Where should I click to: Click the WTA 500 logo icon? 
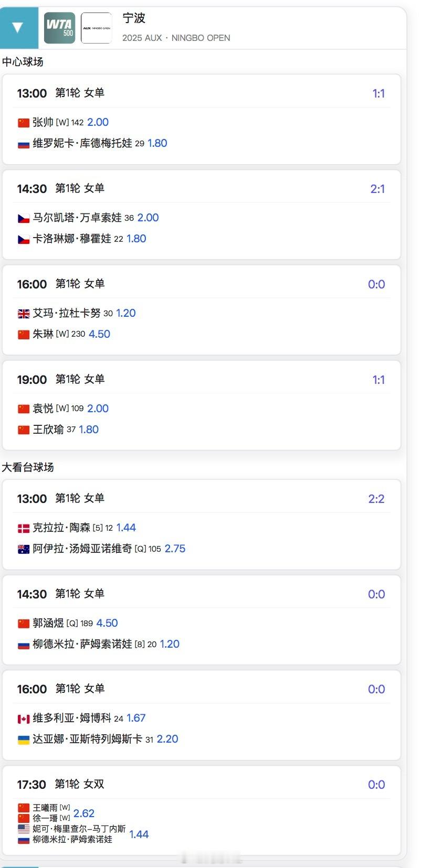pos(59,28)
